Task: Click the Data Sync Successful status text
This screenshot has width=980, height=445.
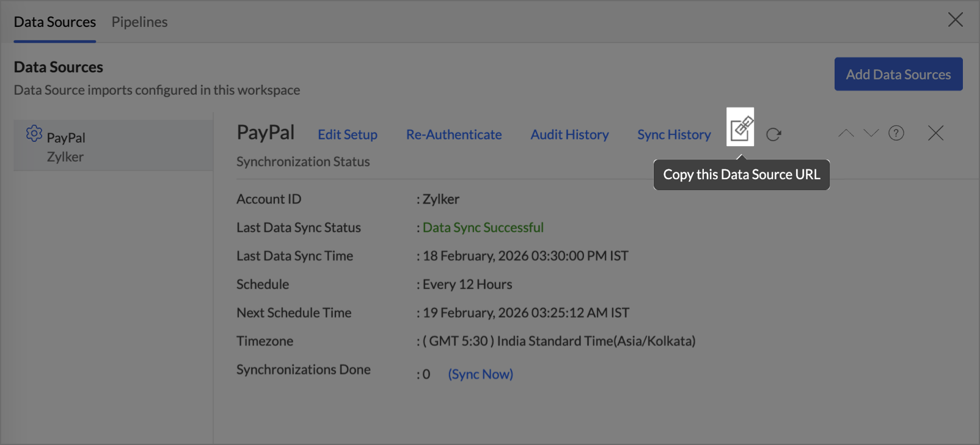Action: click(x=483, y=227)
